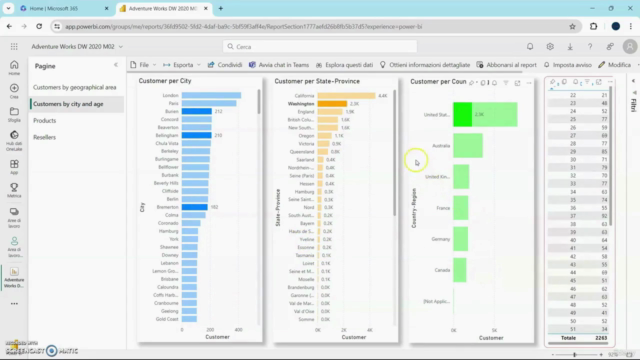Open the feedback/share icon in header
The width and height of the screenshot is (640, 360).
(610, 47)
